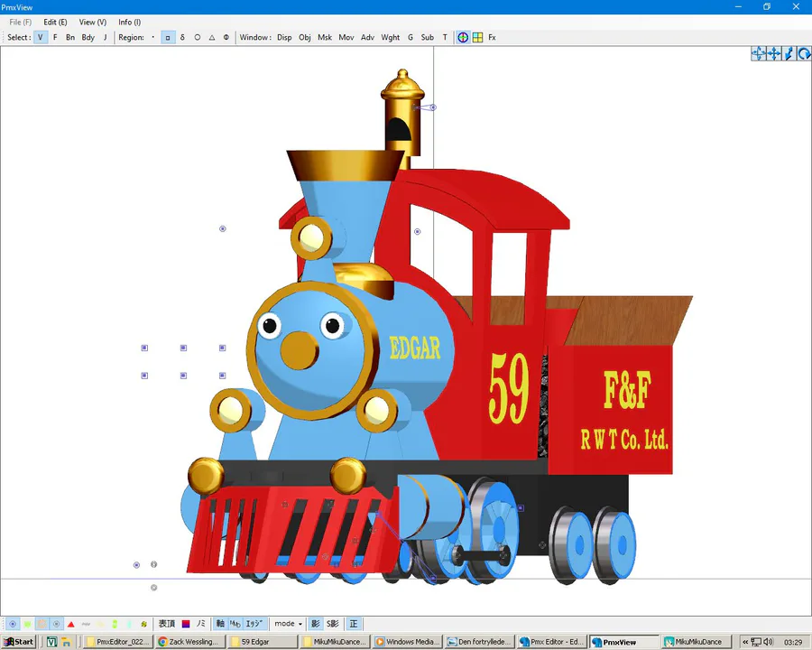Click the volume icon in system tray
Image resolution: width=812 pixels, height=650 pixels.
pyautogui.click(x=768, y=642)
